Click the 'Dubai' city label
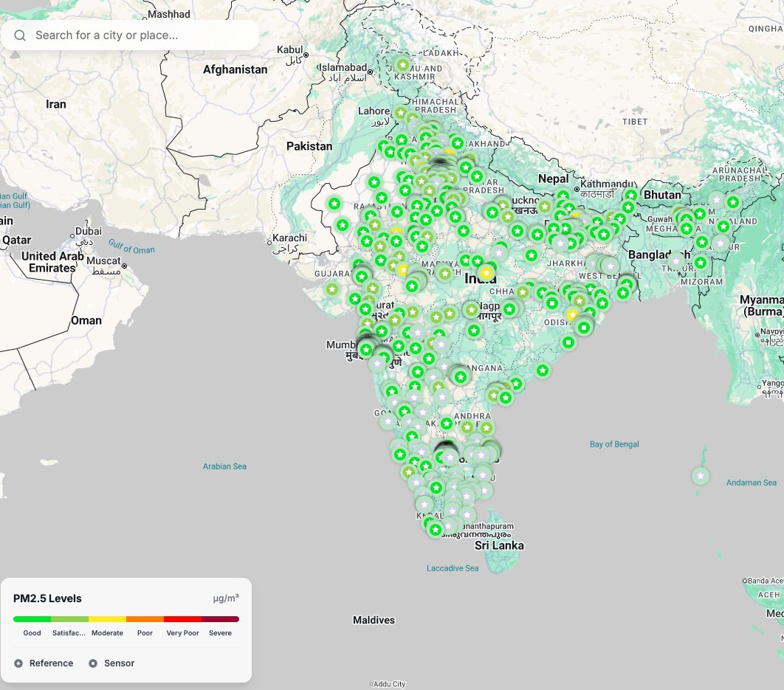 click(x=88, y=232)
